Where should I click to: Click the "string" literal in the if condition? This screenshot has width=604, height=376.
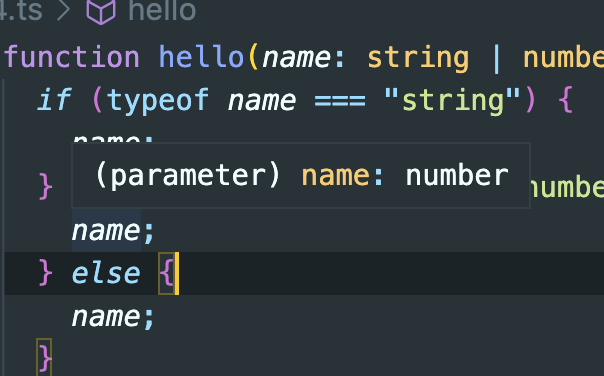click(x=452, y=101)
